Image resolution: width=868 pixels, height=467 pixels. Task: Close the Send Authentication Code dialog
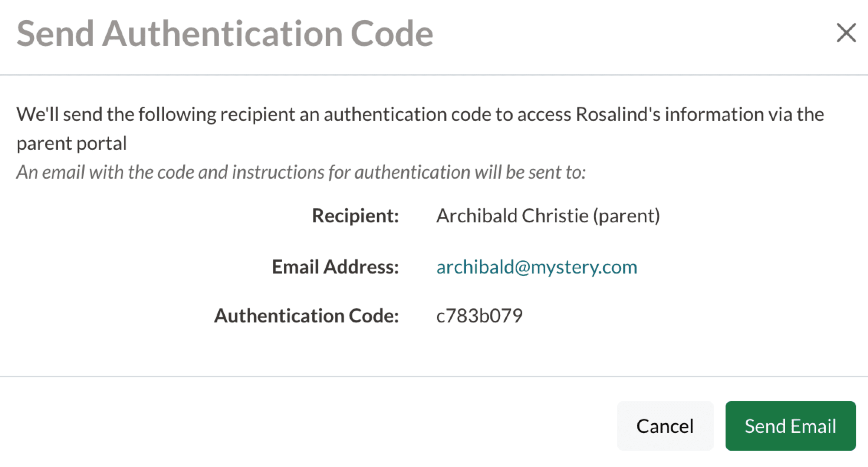point(846,33)
